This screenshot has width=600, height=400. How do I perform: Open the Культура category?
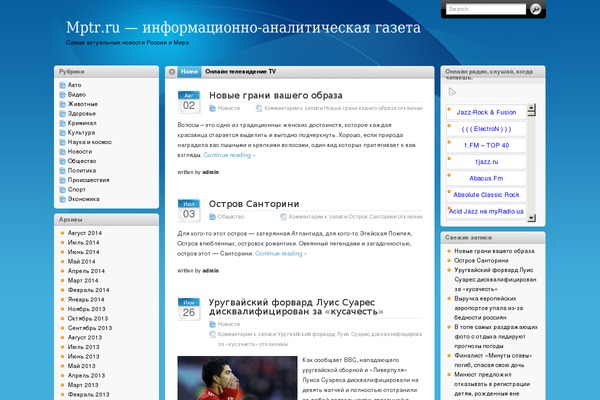click(81, 132)
